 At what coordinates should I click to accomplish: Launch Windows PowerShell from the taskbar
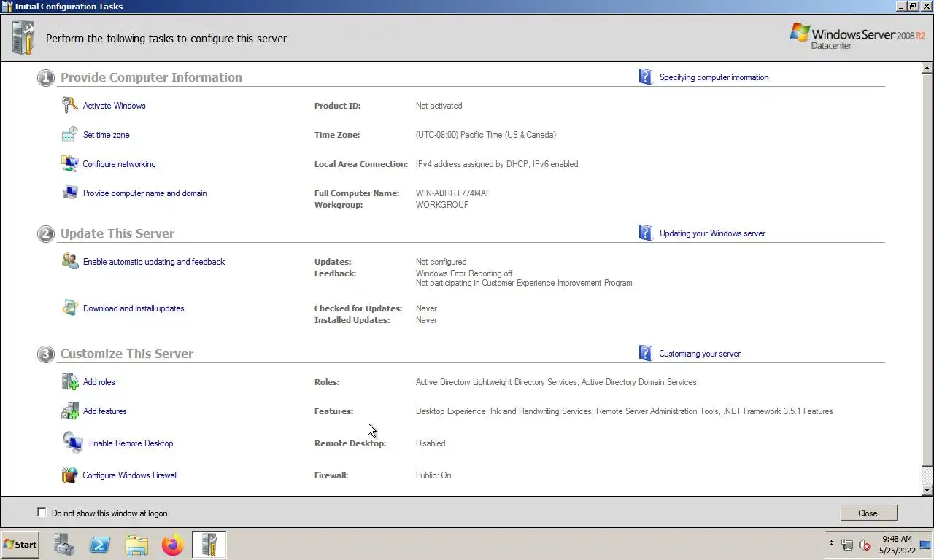click(x=100, y=545)
